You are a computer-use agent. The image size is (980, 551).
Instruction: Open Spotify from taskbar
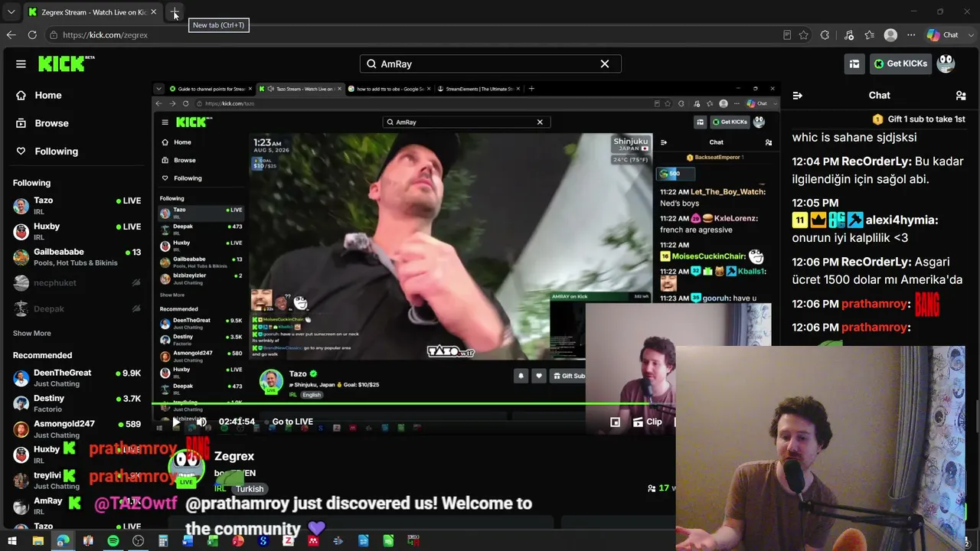pyautogui.click(x=113, y=541)
